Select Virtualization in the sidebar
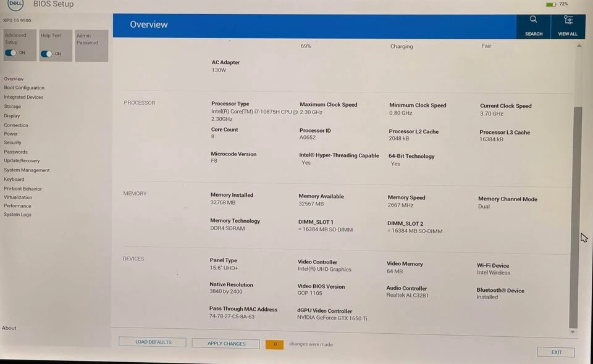 coord(18,197)
